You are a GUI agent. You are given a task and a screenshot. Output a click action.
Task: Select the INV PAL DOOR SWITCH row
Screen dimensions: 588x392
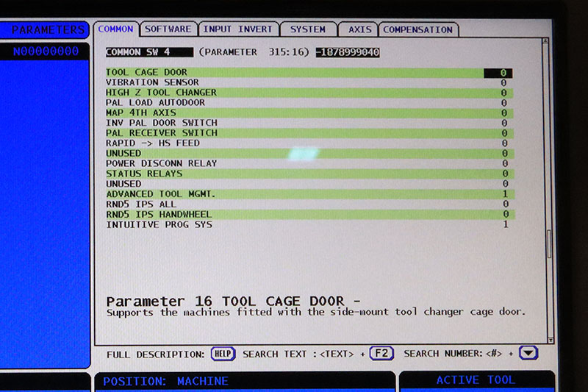[x=309, y=123]
